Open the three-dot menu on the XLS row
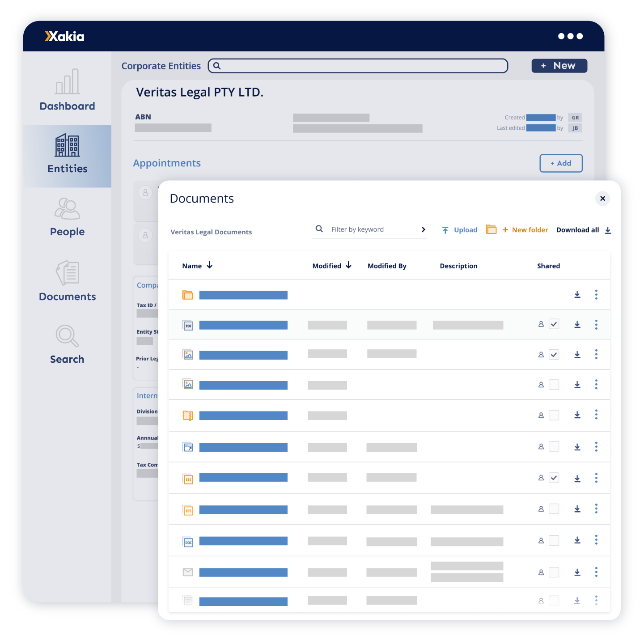The image size is (644, 644). 596,478
